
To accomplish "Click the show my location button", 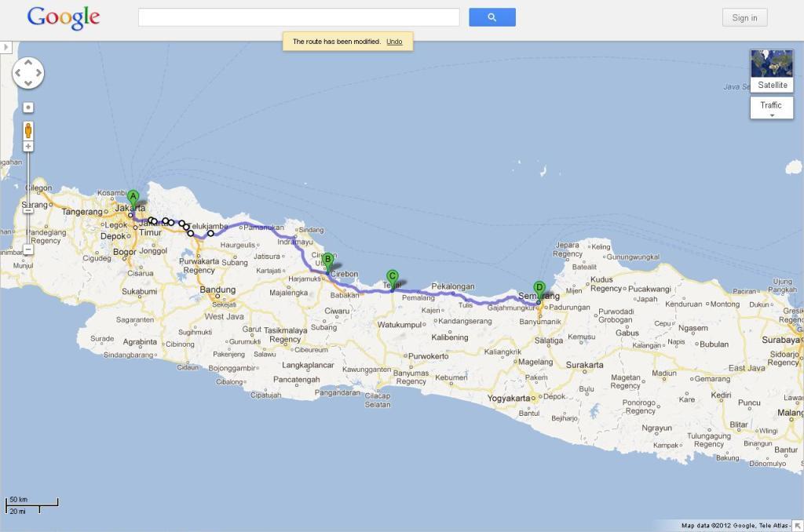I will click(x=28, y=107).
